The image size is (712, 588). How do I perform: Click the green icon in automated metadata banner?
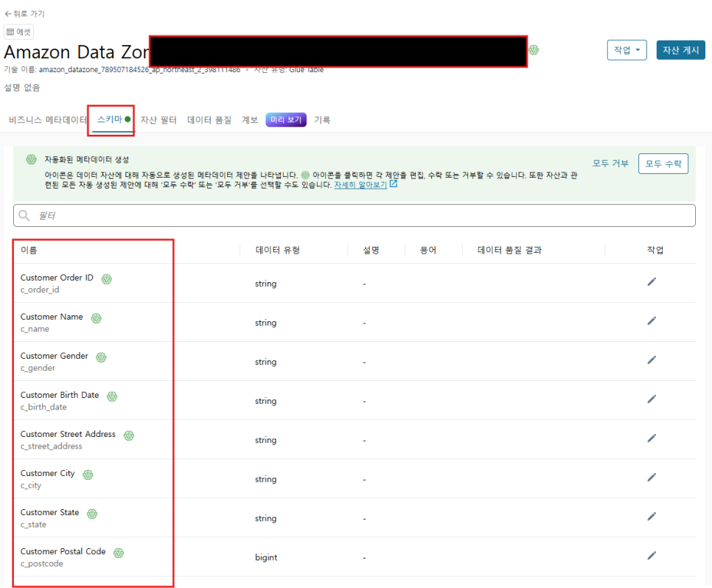coord(32,159)
